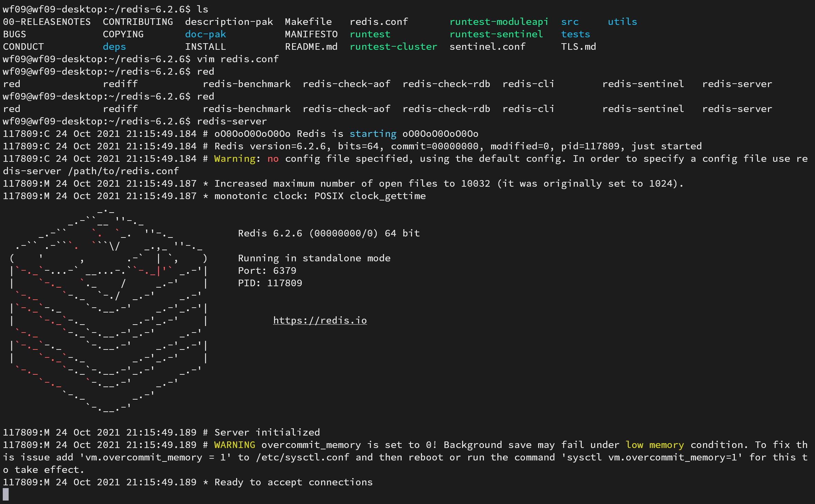Click the 'Running in standalone mode' text
Screen dimensions: 815x504
[314, 258]
